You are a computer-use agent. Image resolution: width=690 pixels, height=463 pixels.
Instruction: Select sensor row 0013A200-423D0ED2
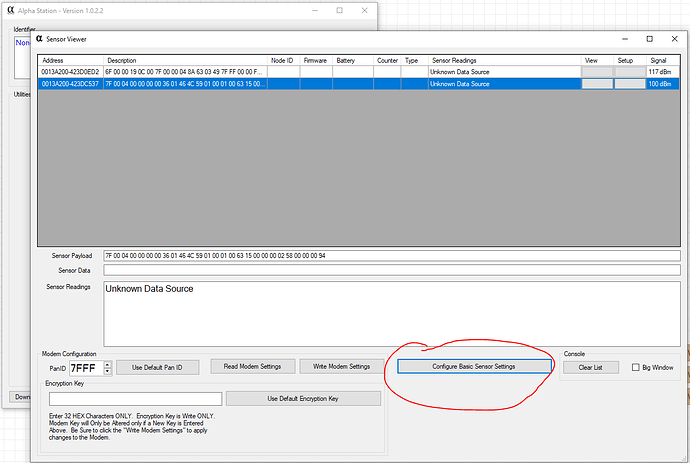tap(359, 72)
